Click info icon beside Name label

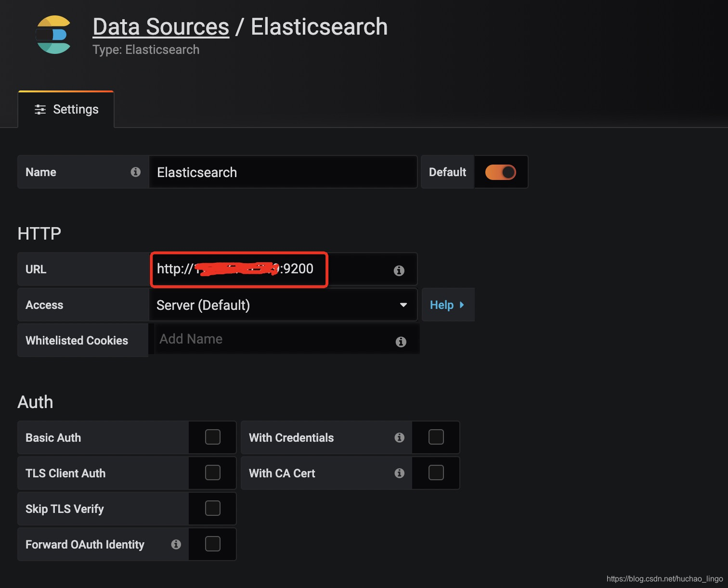point(136,172)
